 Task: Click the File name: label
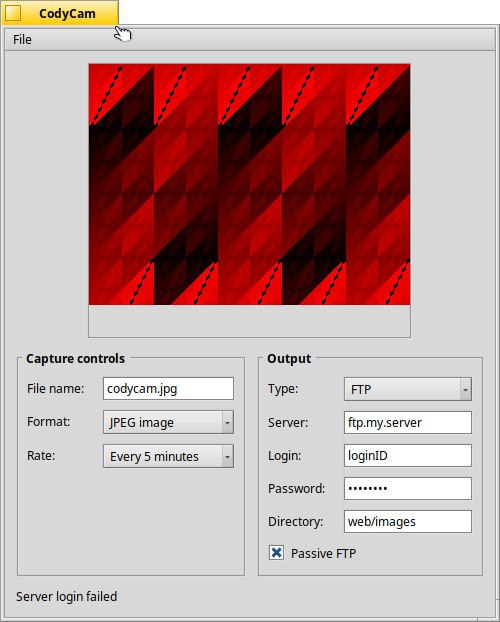coord(56,389)
